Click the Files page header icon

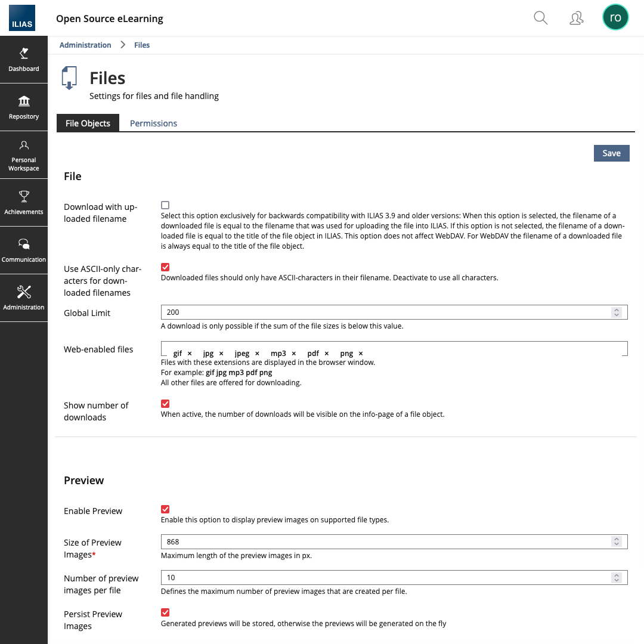tap(69, 78)
